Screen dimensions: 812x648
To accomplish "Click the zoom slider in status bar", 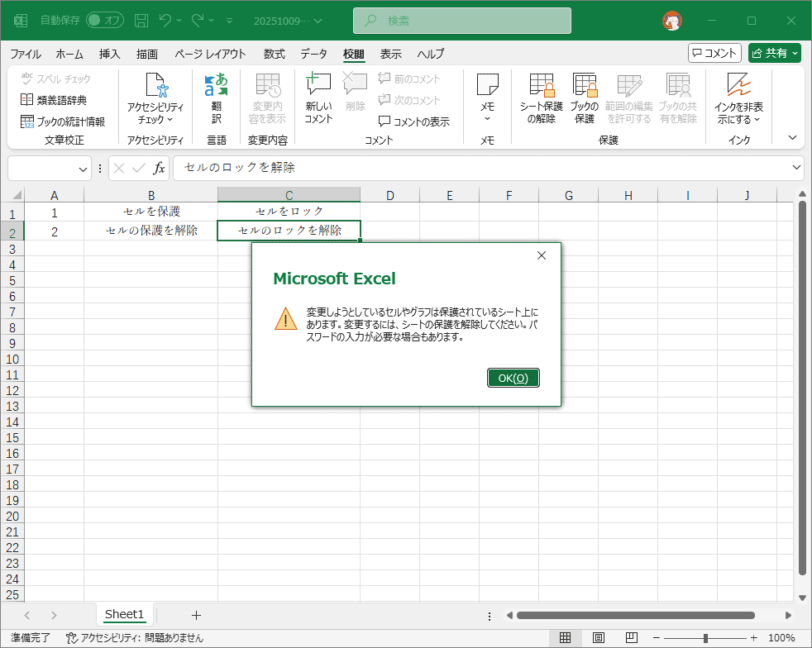I will (705, 638).
